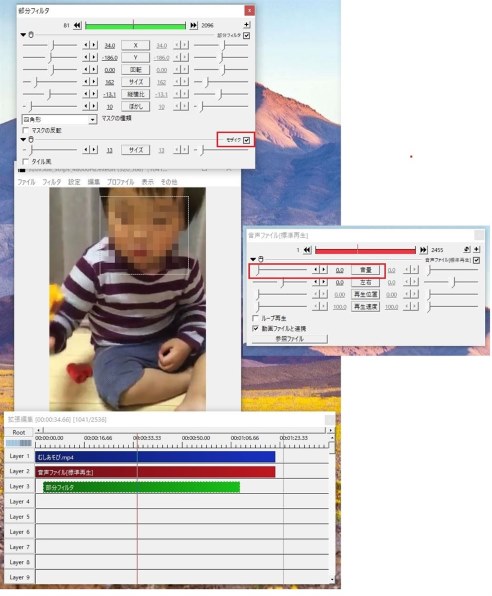Collapse the モザイク section triangle
This screenshot has width=492, height=596.
click(24, 139)
